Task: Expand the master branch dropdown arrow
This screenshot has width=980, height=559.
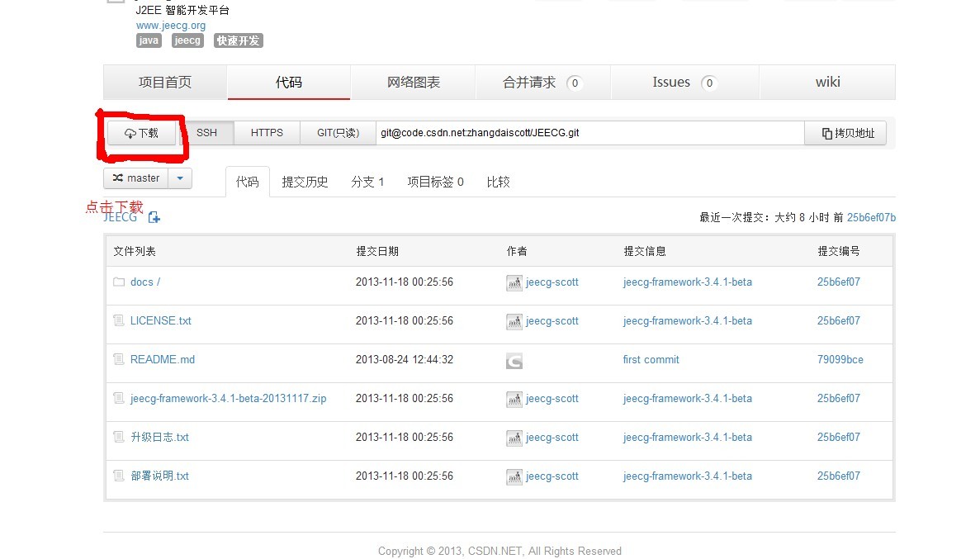Action: [180, 178]
